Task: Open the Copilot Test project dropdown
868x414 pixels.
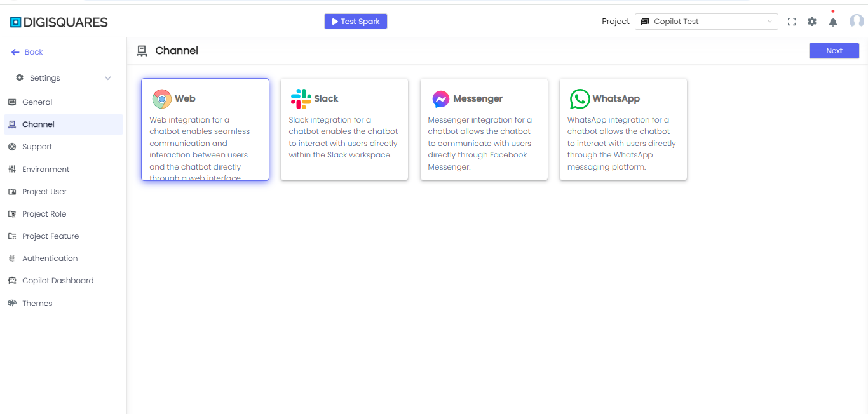Action: pyautogui.click(x=707, y=22)
